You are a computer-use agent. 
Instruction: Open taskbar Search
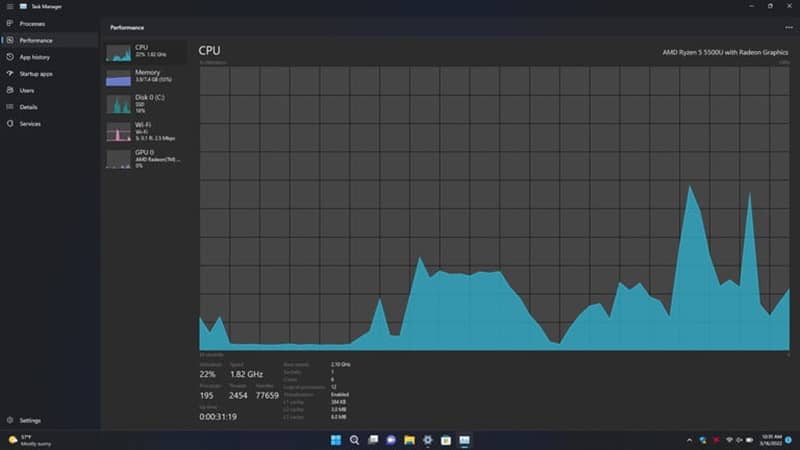(354, 440)
